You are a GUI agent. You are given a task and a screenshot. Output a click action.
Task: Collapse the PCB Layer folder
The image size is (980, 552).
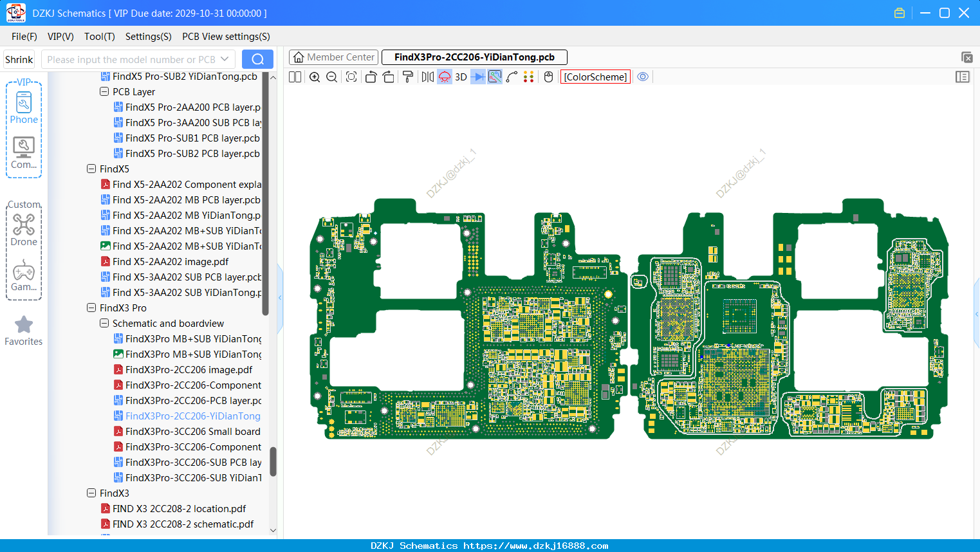coord(104,92)
